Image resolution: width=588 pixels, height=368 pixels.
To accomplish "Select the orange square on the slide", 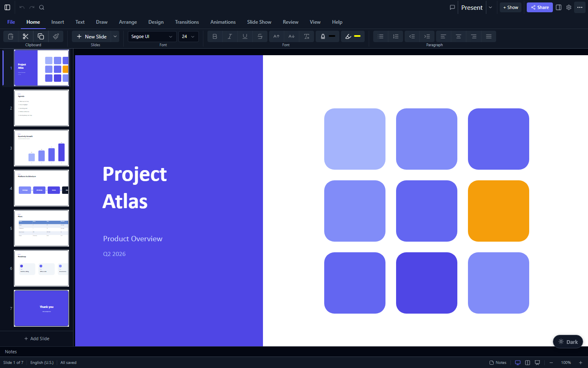I will (499, 211).
